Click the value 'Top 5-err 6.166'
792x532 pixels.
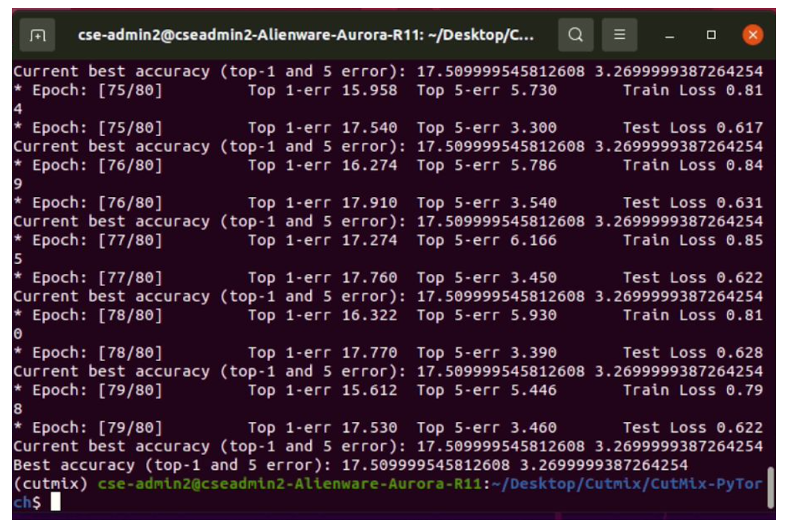[486, 240]
